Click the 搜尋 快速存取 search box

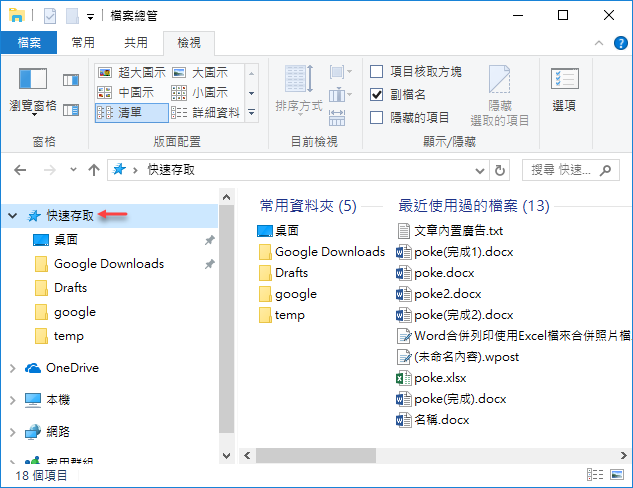(x=570, y=170)
